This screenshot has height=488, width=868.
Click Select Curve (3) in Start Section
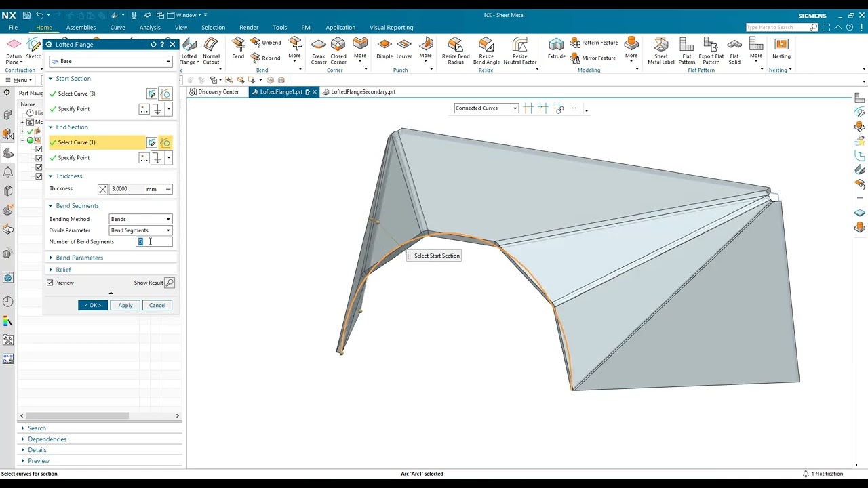pyautogui.click(x=96, y=94)
